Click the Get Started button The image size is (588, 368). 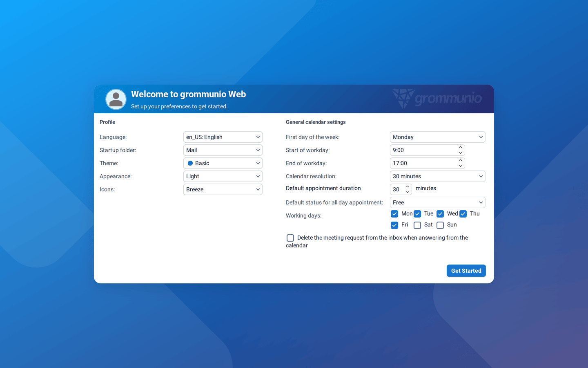pyautogui.click(x=466, y=271)
